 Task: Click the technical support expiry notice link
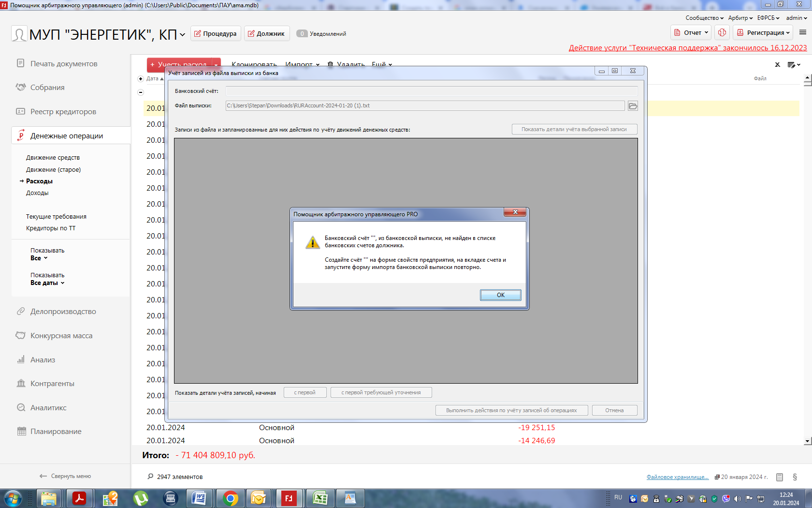tap(687, 48)
